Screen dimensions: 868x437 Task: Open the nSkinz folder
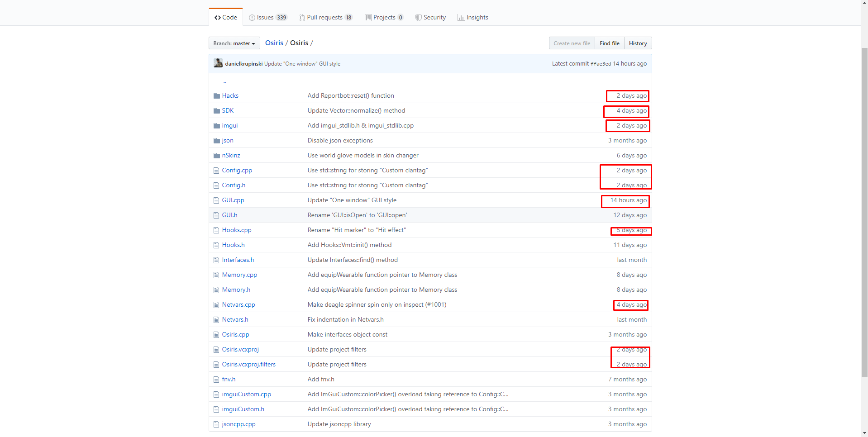(x=231, y=155)
